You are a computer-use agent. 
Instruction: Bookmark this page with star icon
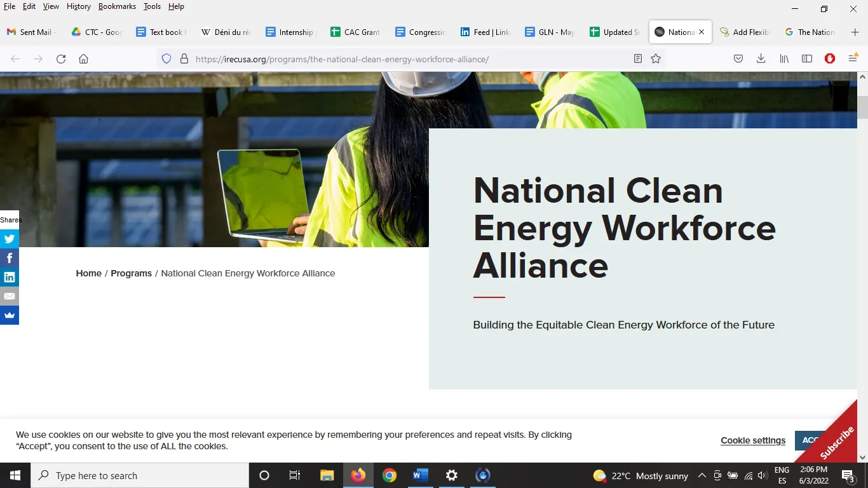(x=656, y=59)
